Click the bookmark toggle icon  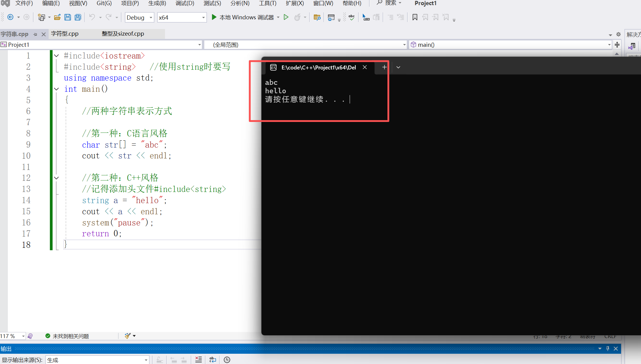click(x=415, y=17)
